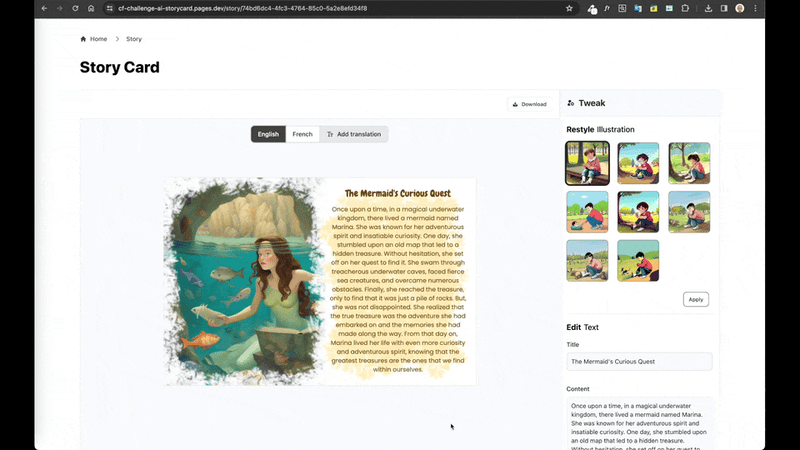800x450 pixels.
Task: Click the Title input field
Action: click(x=639, y=361)
